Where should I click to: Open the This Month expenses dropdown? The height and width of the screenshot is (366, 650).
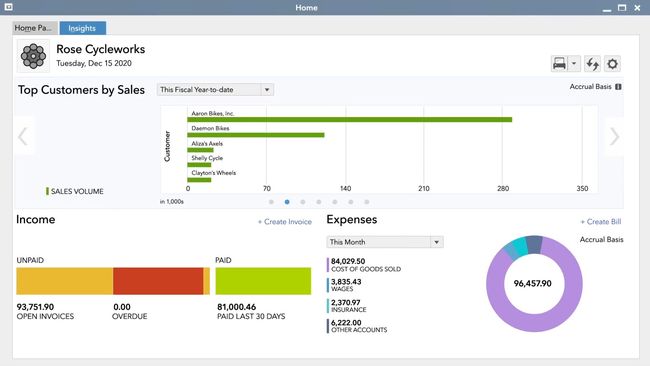coord(385,242)
